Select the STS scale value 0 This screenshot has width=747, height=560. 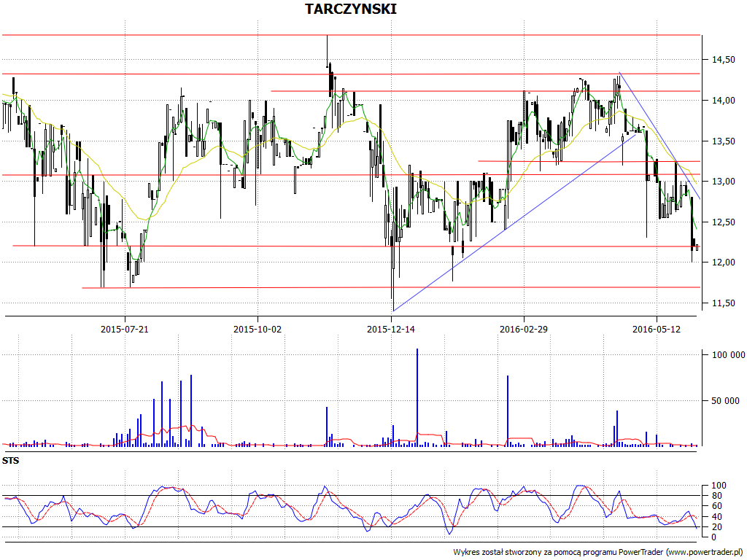pyautogui.click(x=713, y=537)
